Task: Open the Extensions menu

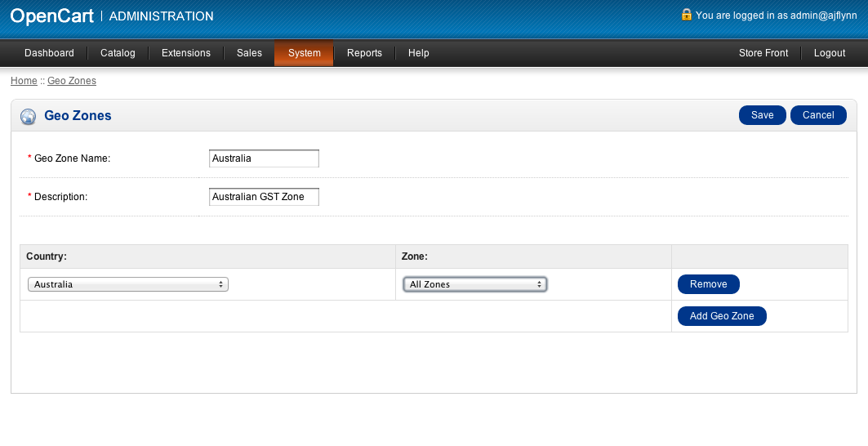Action: 186,53
